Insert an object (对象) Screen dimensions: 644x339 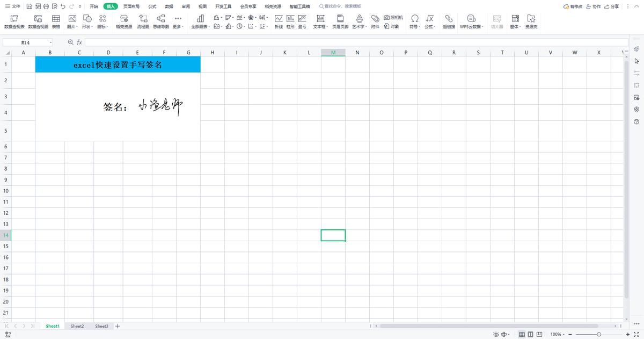pos(392,26)
